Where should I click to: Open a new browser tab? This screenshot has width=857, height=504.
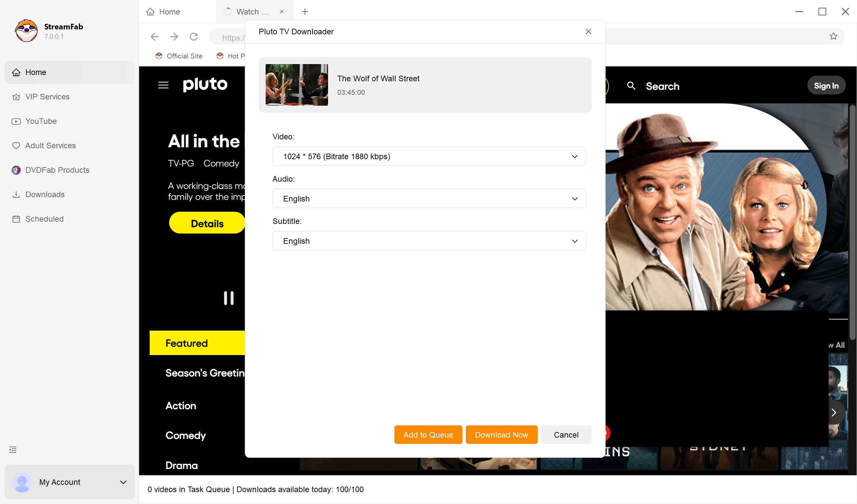[304, 12]
